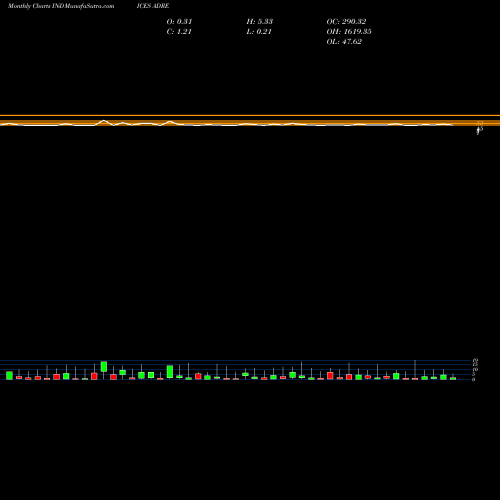Click the 'OL: 47.62' value
This screenshot has width=500, height=500.
(x=344, y=41)
